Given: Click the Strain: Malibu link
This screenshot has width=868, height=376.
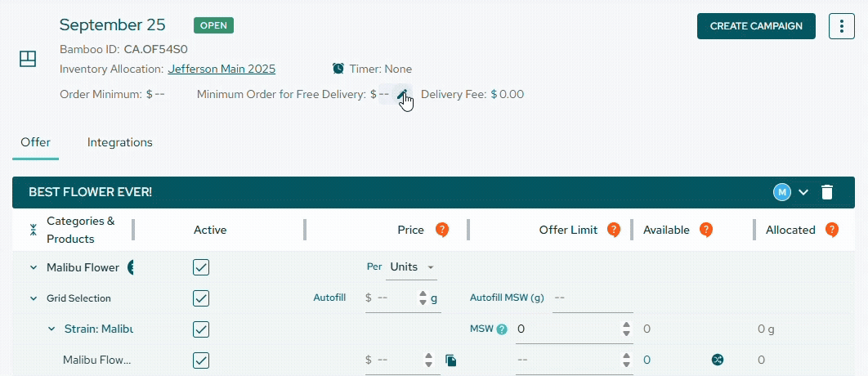Looking at the screenshot, I should click(99, 329).
